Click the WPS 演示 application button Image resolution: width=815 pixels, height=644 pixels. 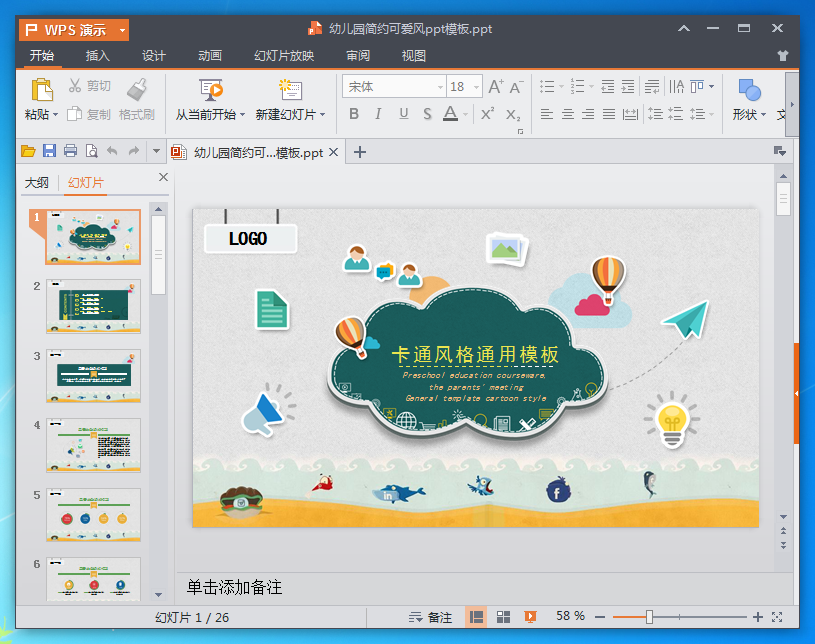pos(74,30)
